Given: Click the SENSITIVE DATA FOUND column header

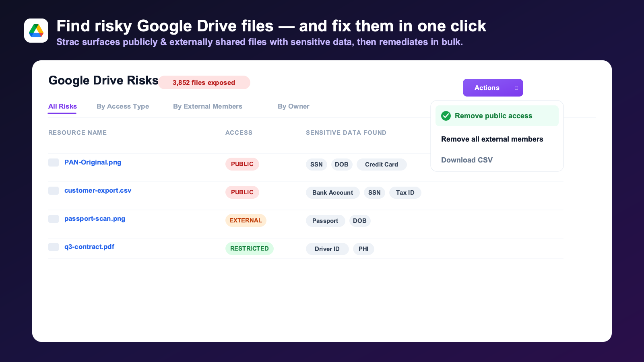Looking at the screenshot, I should (346, 133).
